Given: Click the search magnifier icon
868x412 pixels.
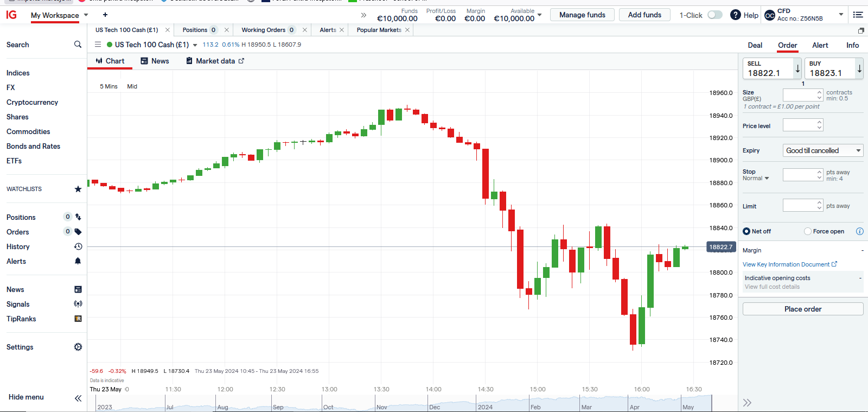Looking at the screenshot, I should pyautogui.click(x=78, y=45).
